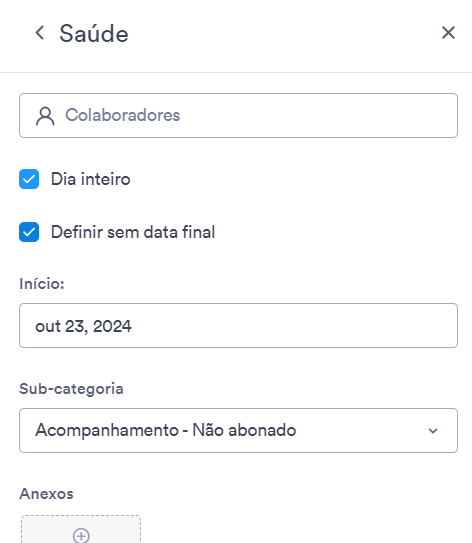Image resolution: width=472 pixels, height=543 pixels.
Task: Click the plus icon under Anexos
Action: pos(81,536)
